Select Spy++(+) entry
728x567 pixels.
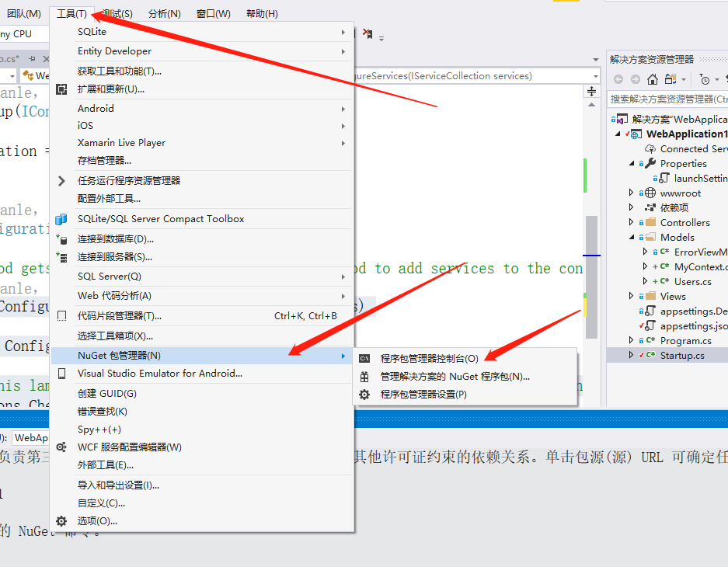click(202, 430)
